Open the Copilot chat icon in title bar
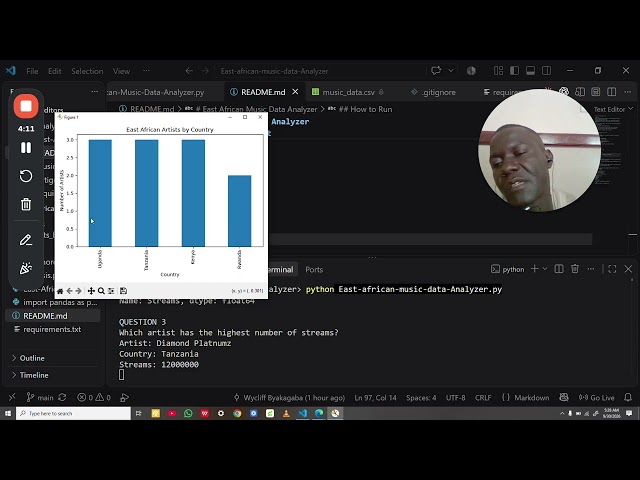This screenshot has height=480, width=640. coord(436,71)
